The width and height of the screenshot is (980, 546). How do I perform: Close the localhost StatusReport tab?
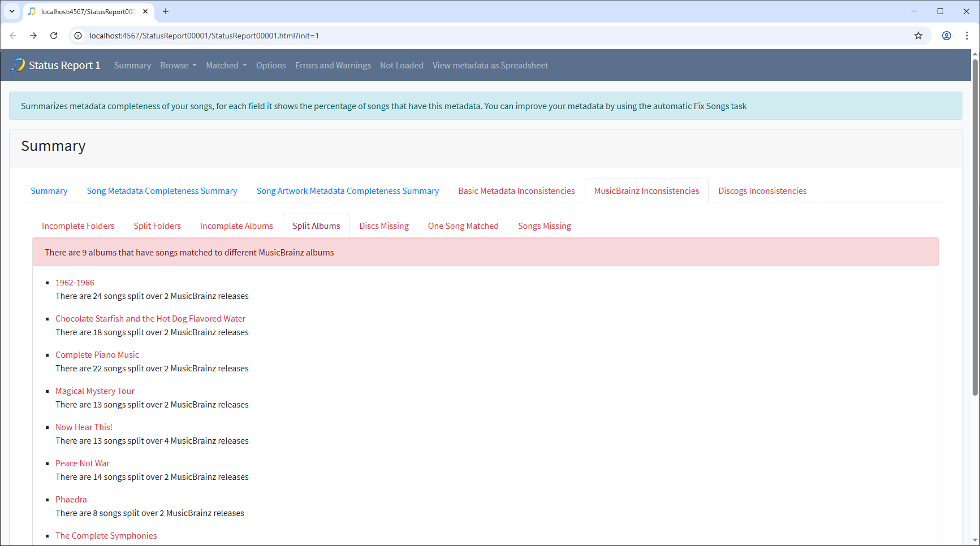tap(145, 11)
